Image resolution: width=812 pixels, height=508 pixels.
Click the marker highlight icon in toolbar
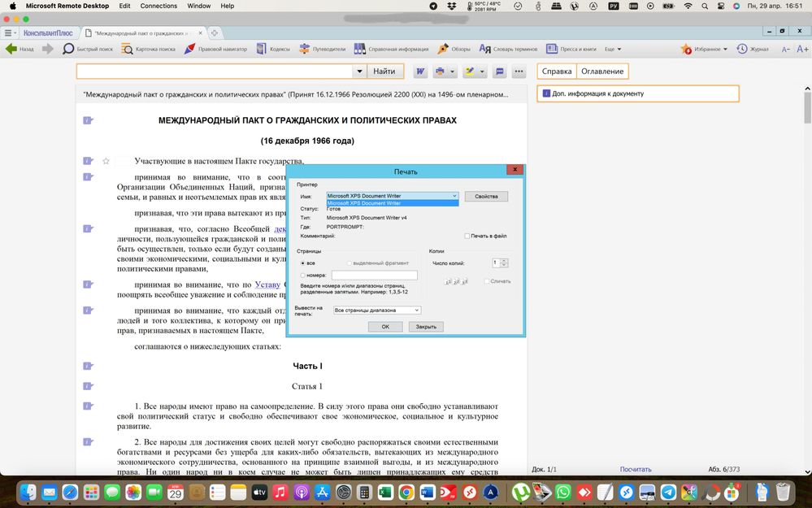point(470,72)
